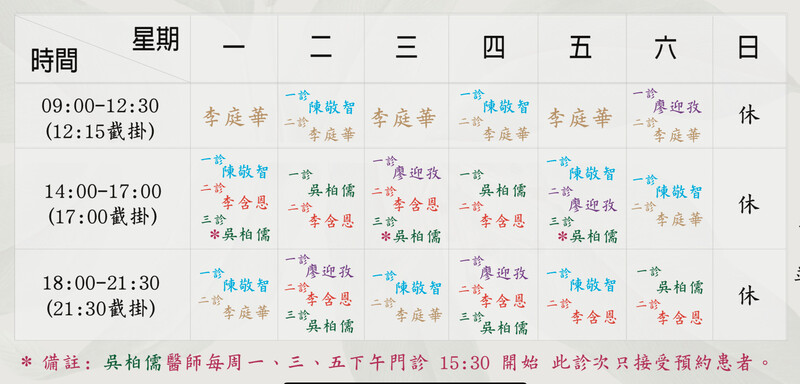Click the 星期一 column header
The width and height of the screenshot is (800, 384).
234,48
